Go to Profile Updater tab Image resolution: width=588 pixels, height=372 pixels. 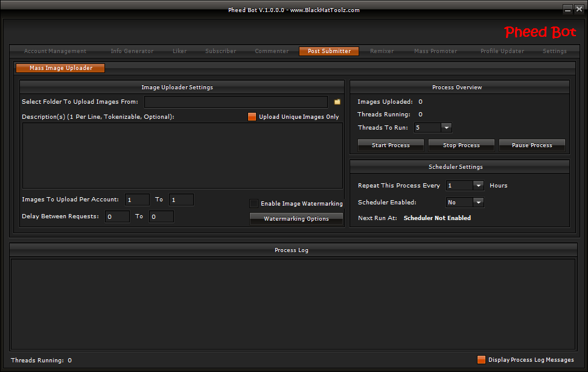point(502,51)
